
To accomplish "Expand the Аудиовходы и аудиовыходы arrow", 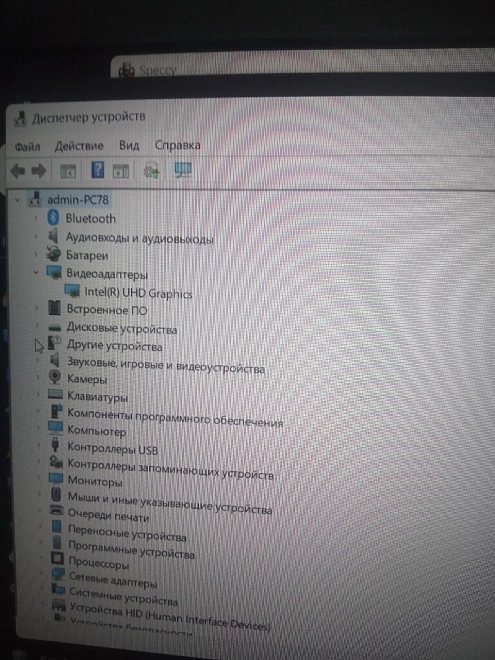I will click(36, 236).
